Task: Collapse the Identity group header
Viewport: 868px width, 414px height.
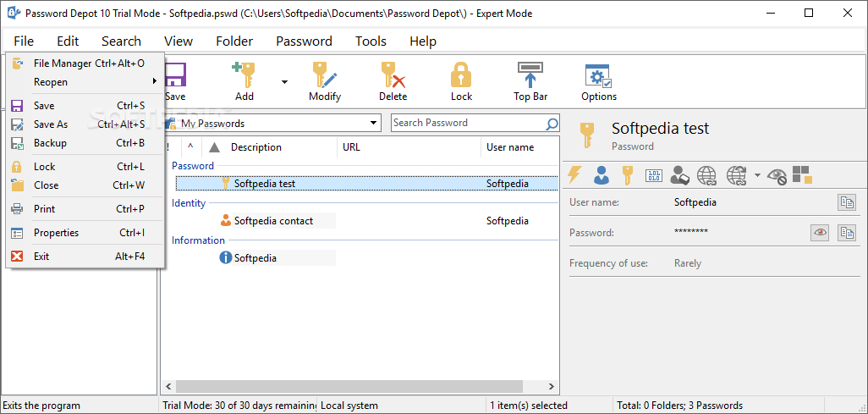Action: [x=189, y=203]
